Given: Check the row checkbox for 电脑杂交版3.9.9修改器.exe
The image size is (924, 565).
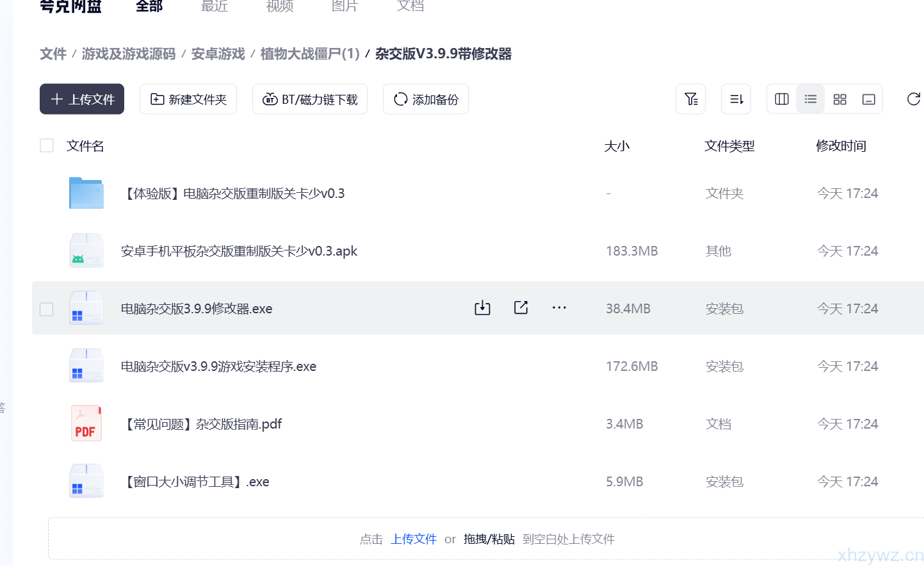Looking at the screenshot, I should tap(46, 309).
